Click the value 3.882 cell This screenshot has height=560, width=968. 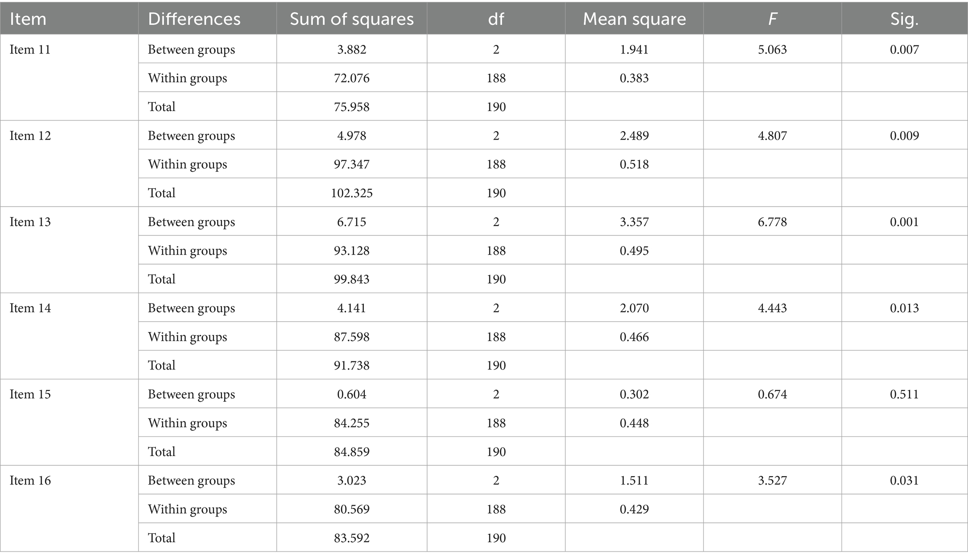tap(352, 49)
